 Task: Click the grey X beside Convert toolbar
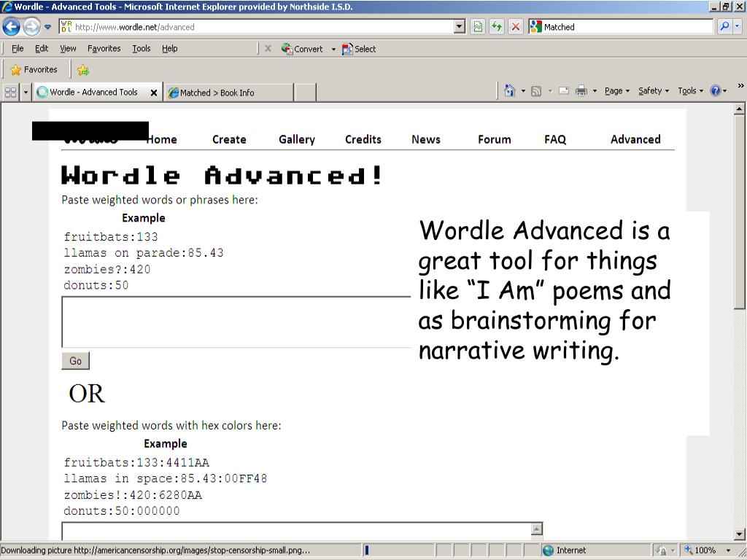[x=268, y=49]
